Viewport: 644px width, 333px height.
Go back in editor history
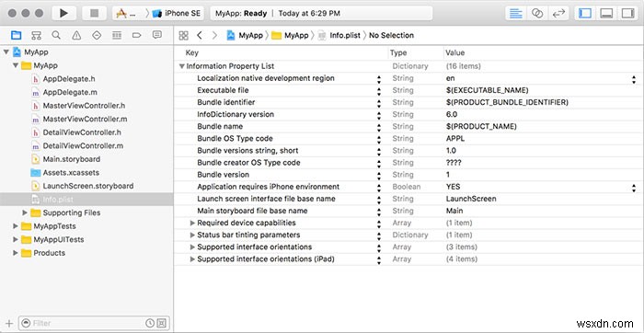pyautogui.click(x=200, y=35)
